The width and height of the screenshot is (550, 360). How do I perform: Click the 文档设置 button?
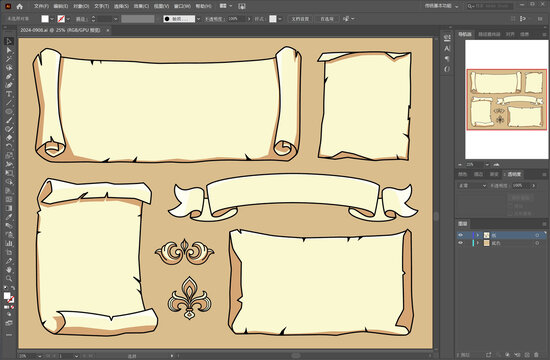tap(300, 19)
